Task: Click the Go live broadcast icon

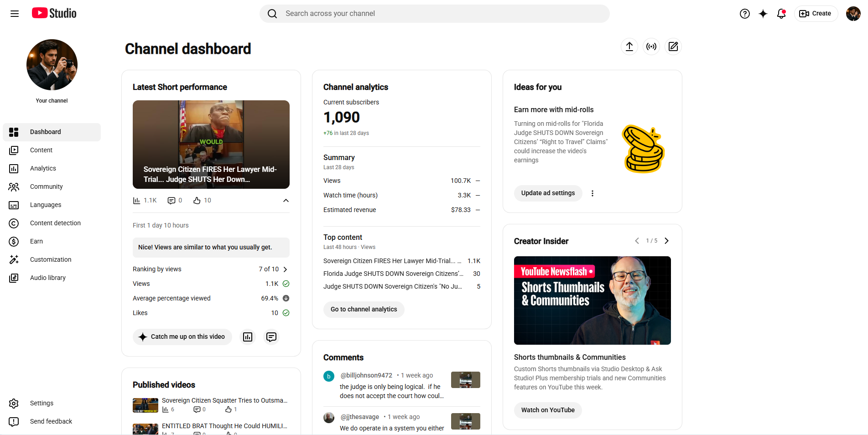Action: pyautogui.click(x=651, y=47)
